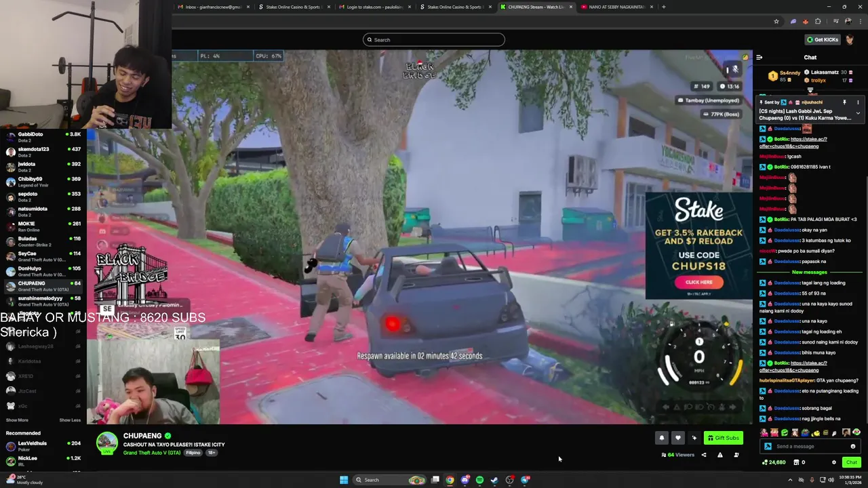This screenshot has height=488, width=868.
Task: Open the emote picker in the message box
Action: pyautogui.click(x=853, y=446)
